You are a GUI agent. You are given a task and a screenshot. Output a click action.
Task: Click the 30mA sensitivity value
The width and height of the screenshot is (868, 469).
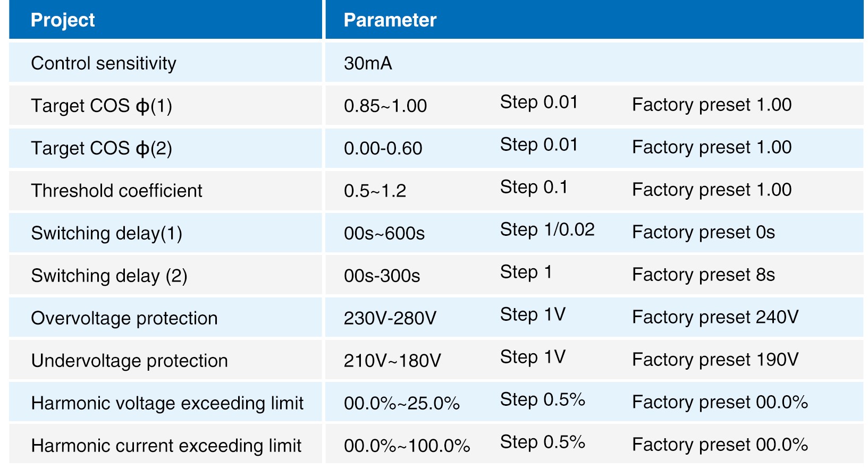pyautogui.click(x=368, y=63)
